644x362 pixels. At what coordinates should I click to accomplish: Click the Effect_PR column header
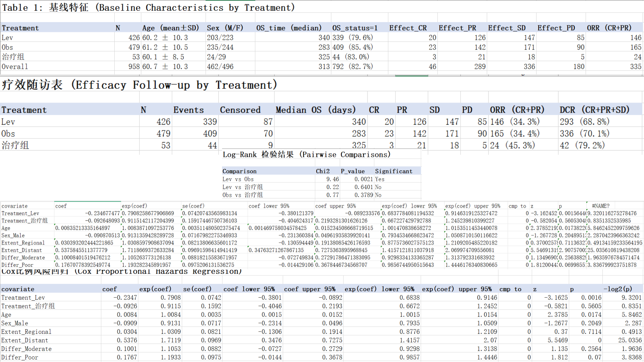[x=457, y=28]
